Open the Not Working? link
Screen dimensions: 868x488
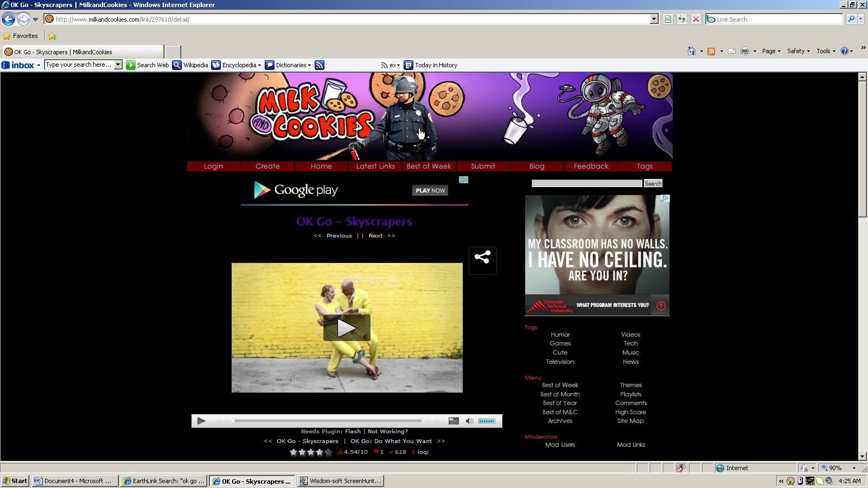388,432
